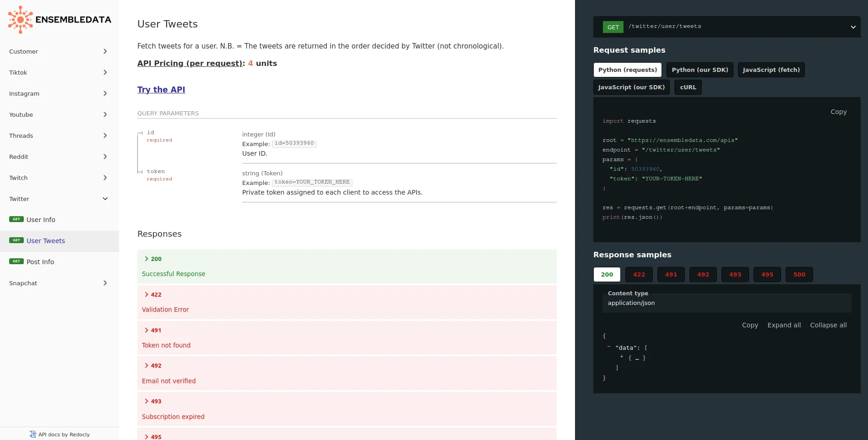Screen dimensions: 868x440
Task: Switch to JavaScript (our SDK) sample tab
Action: 631,87
